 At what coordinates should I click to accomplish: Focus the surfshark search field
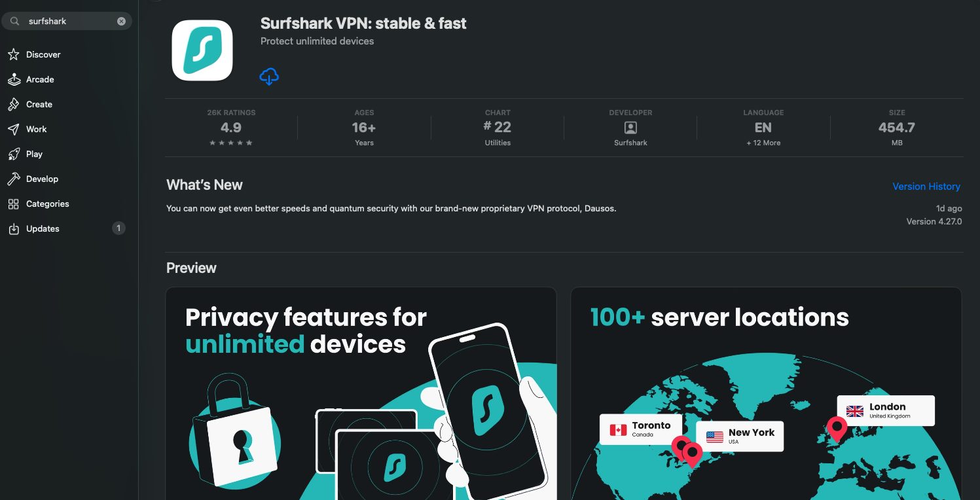pyautogui.click(x=67, y=21)
